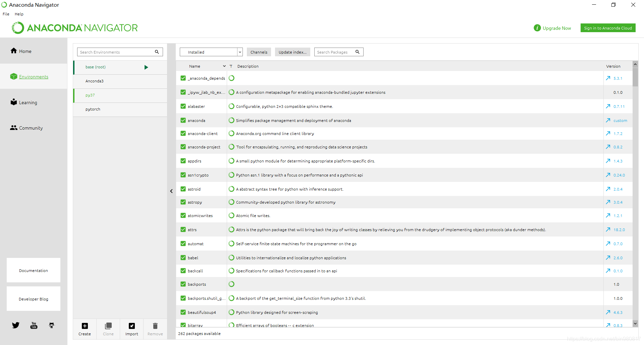Click version custom of anaconda
644x345 pixels.
[620, 120]
